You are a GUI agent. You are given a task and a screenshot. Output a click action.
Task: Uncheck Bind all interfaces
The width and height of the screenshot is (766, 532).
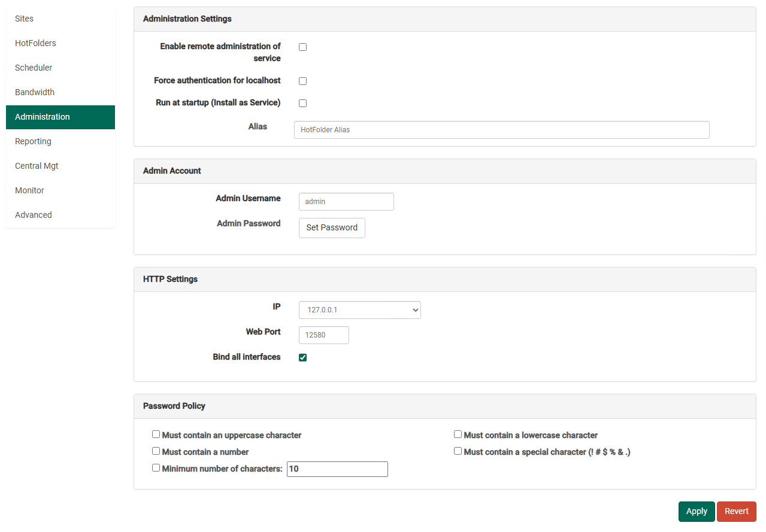pos(303,357)
